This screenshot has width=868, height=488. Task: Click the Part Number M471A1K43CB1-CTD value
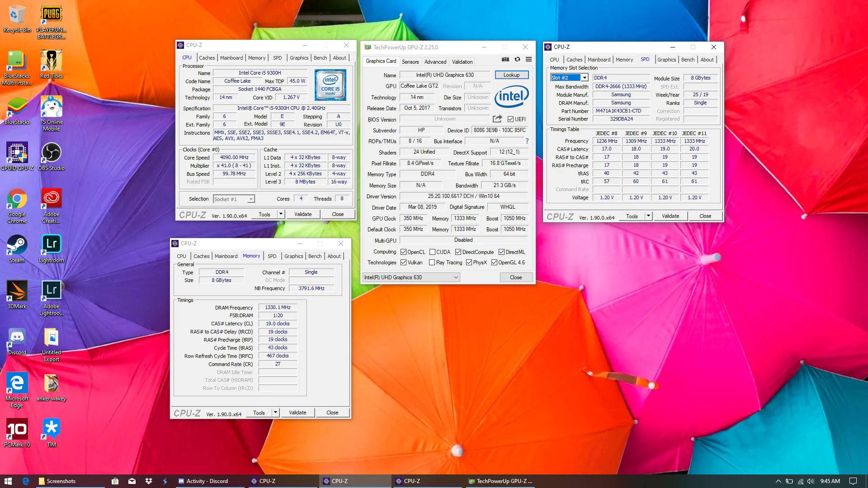621,111
